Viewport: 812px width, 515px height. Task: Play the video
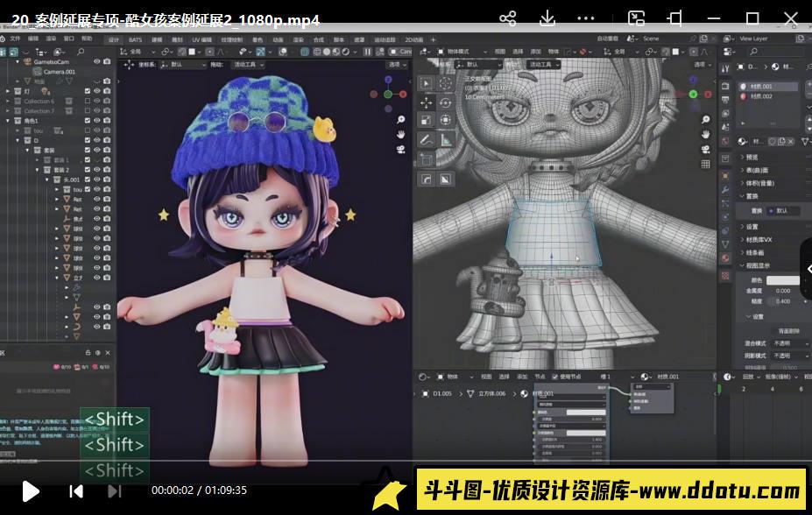[31, 490]
